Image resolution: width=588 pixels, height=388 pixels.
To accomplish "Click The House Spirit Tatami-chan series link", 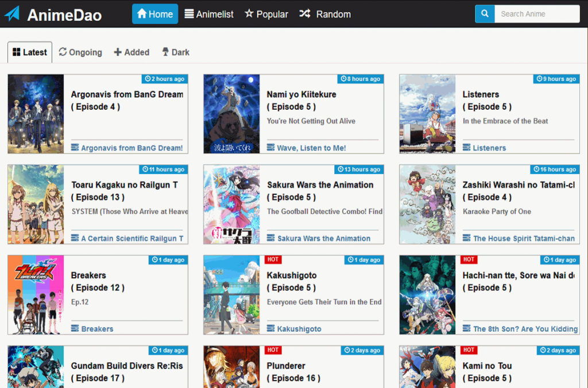I will pyautogui.click(x=524, y=239).
